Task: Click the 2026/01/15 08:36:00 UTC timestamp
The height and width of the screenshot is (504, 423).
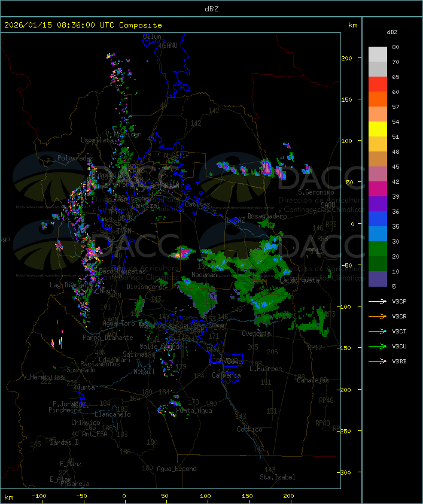Action: coord(83,25)
